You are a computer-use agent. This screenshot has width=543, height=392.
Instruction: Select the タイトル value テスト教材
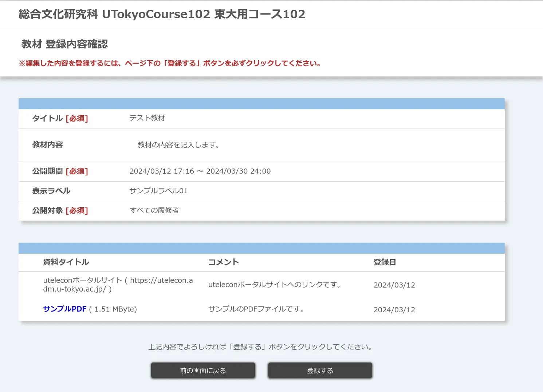(147, 118)
